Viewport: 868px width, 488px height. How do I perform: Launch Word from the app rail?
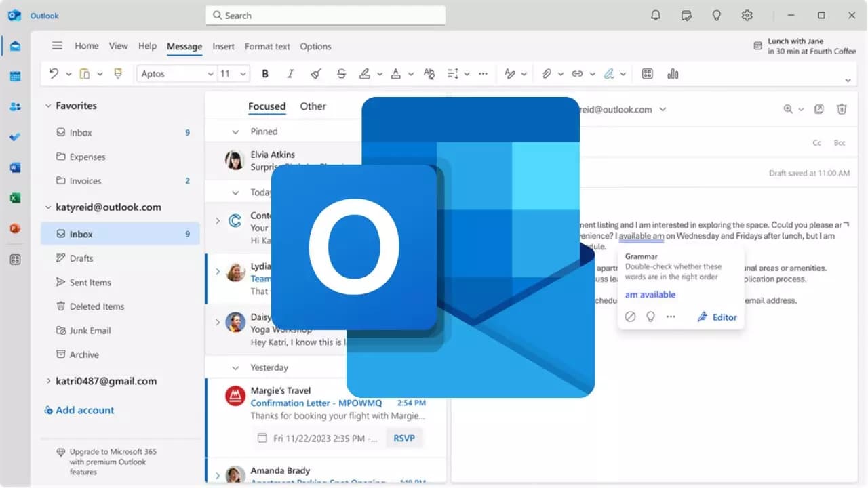tap(15, 167)
